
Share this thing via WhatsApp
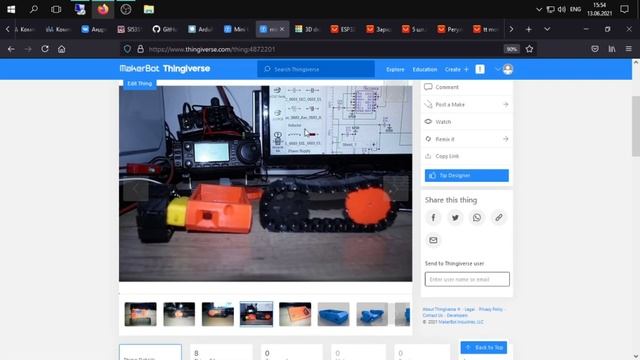pyautogui.click(x=477, y=218)
